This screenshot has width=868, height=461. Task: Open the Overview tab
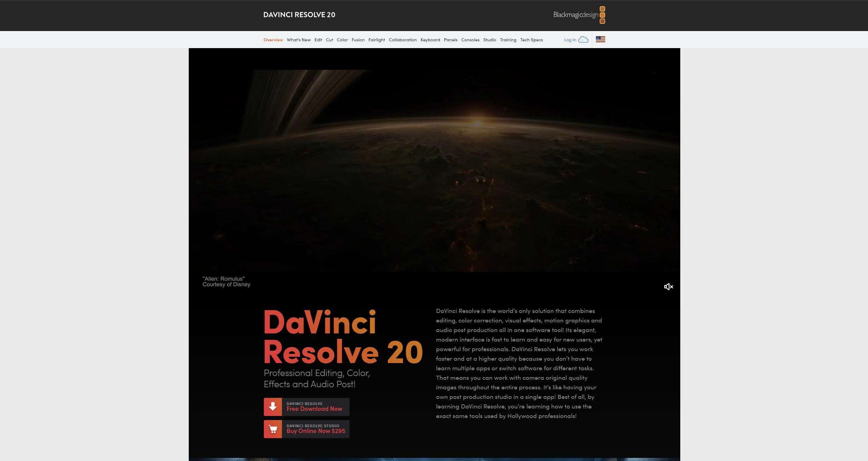[273, 40]
